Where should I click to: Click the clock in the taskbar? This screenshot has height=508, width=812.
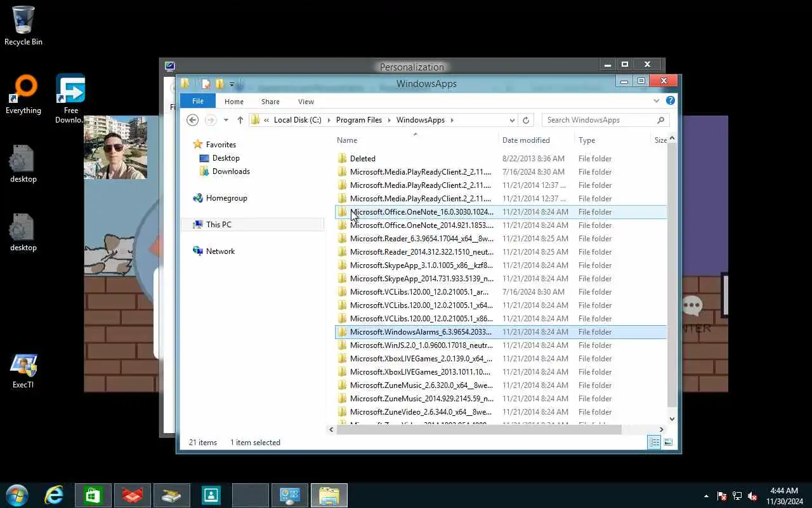point(784,496)
